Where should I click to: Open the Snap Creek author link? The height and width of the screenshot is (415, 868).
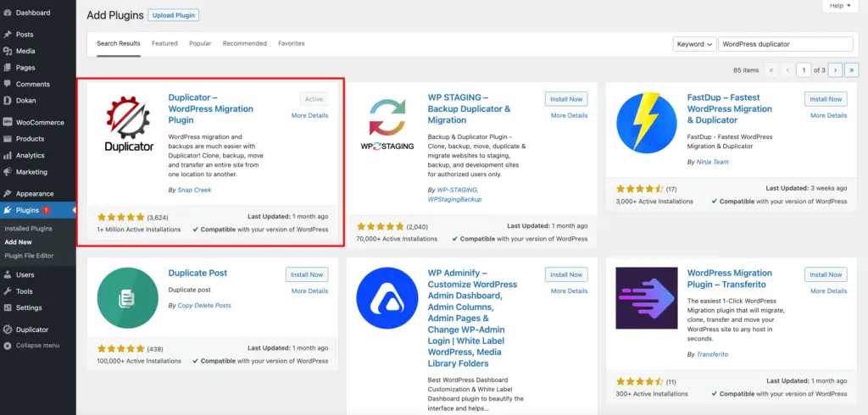point(194,190)
